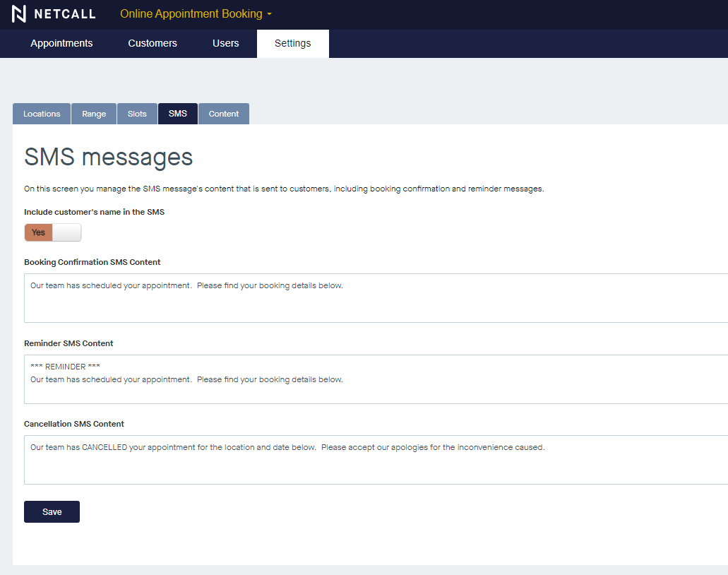The width and height of the screenshot is (728, 575).
Task: Switch to the Locations tab
Action: click(42, 114)
